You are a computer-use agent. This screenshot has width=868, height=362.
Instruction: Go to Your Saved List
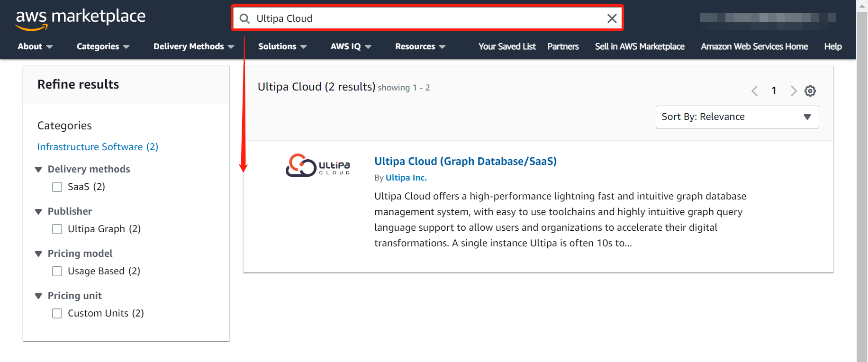[507, 46]
